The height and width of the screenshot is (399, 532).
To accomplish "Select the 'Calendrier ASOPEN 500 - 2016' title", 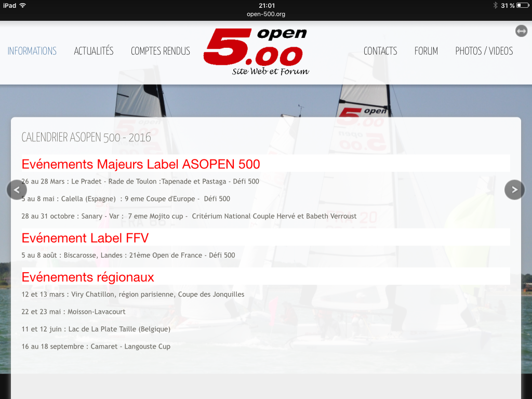I will point(86,137).
